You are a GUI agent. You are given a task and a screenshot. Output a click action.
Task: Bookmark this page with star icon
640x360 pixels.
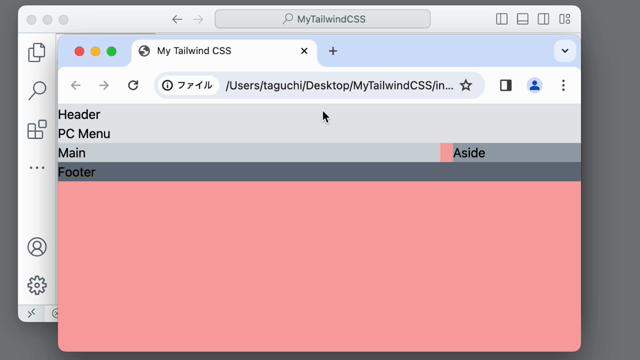click(x=466, y=85)
